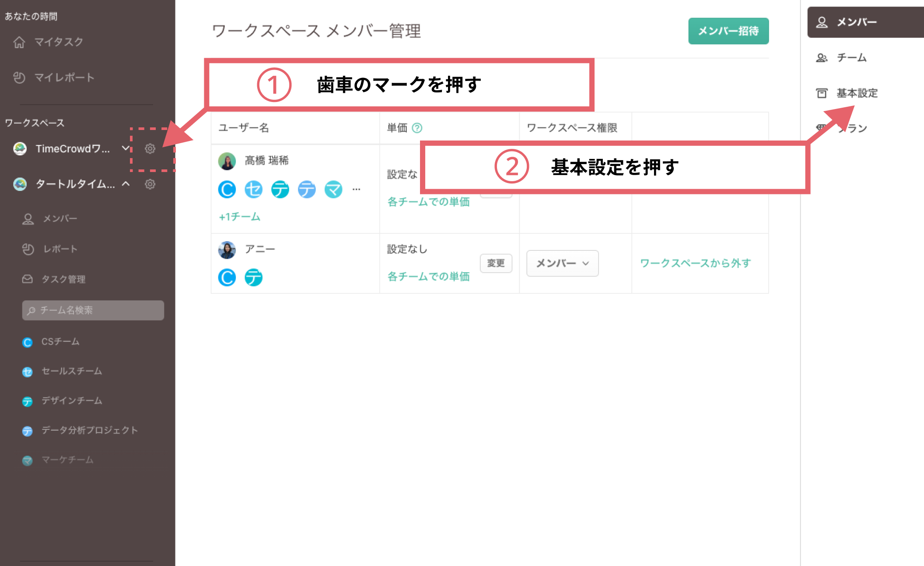The width and height of the screenshot is (924, 566).
Task: Expand the TimeCrowd workspace chevron
Action: click(126, 148)
